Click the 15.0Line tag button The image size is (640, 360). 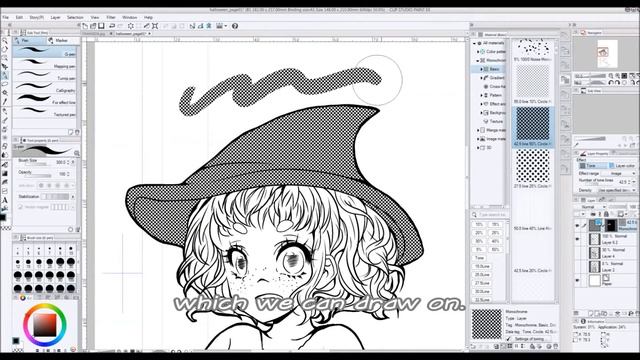pyautogui.click(x=482, y=267)
